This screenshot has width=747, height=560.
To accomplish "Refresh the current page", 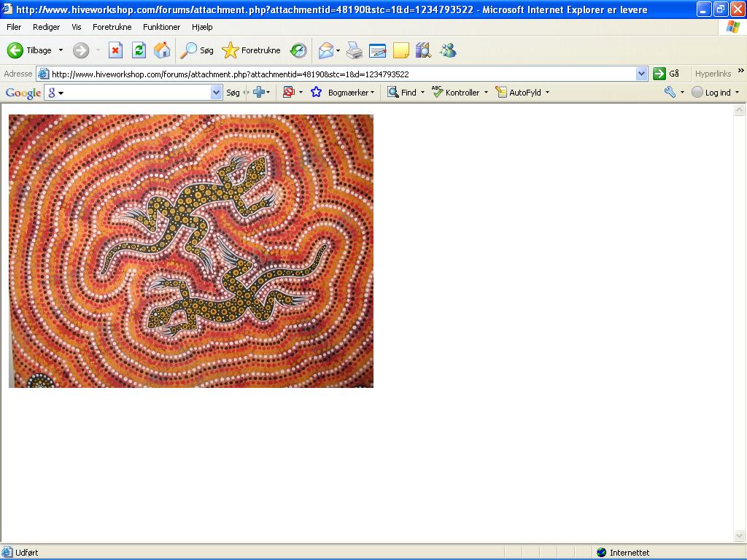I will pyautogui.click(x=139, y=50).
